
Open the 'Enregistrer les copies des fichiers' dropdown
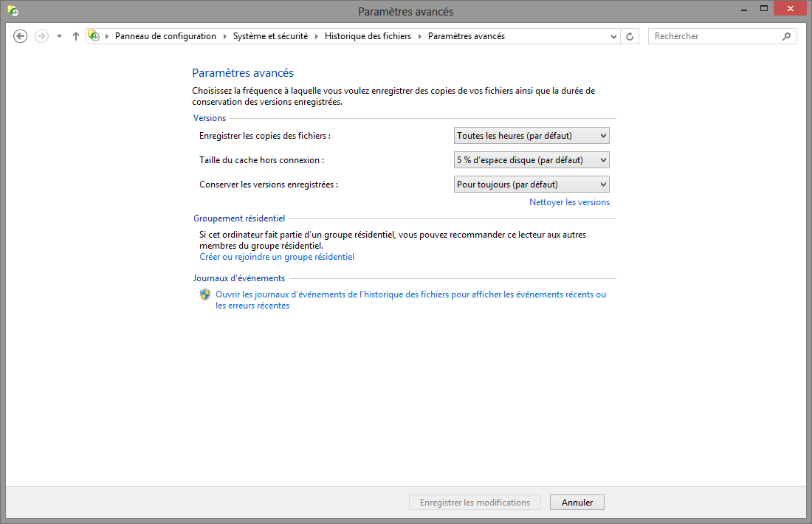531,136
